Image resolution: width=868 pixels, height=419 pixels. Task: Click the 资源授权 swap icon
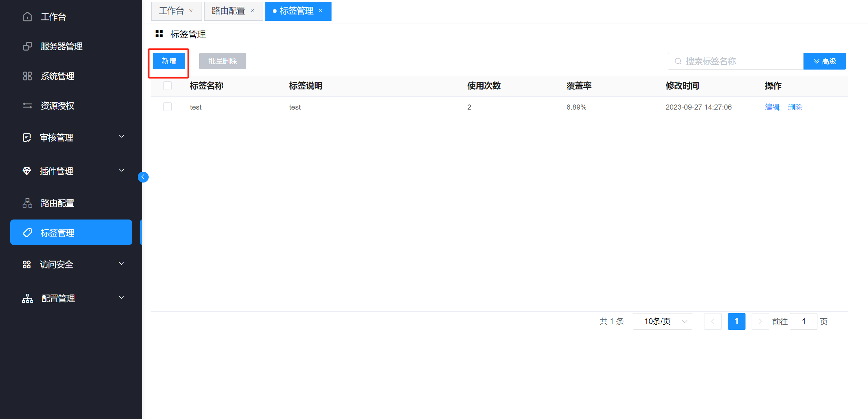tap(27, 106)
